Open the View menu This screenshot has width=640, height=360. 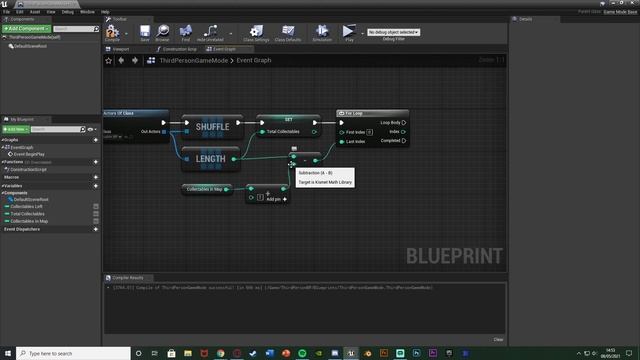point(51,12)
